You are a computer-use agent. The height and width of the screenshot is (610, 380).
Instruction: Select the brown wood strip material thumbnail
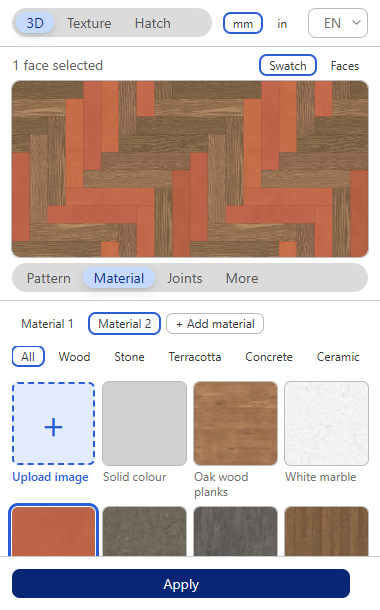(x=326, y=531)
